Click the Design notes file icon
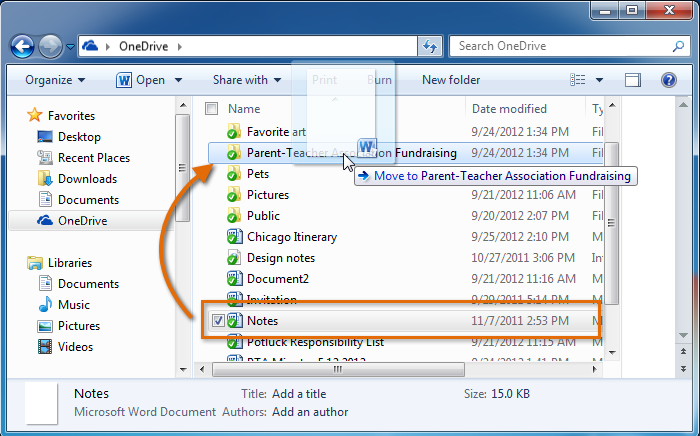The image size is (700, 436). point(234,257)
